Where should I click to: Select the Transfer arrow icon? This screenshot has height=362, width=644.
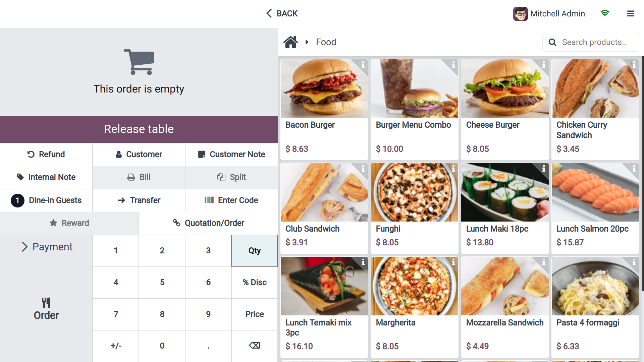(121, 200)
